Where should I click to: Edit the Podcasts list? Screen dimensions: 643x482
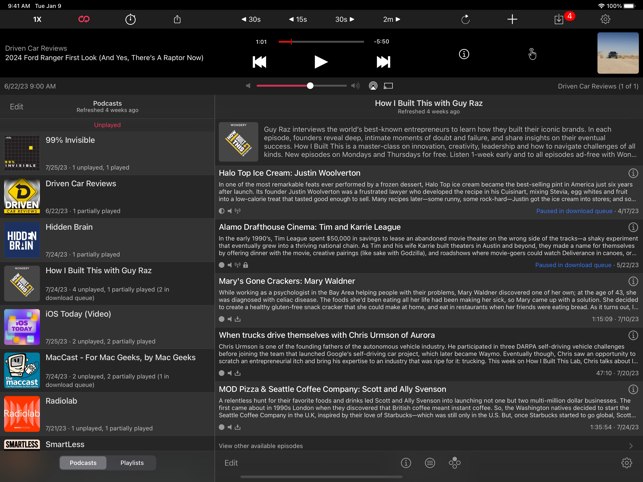[16, 107]
